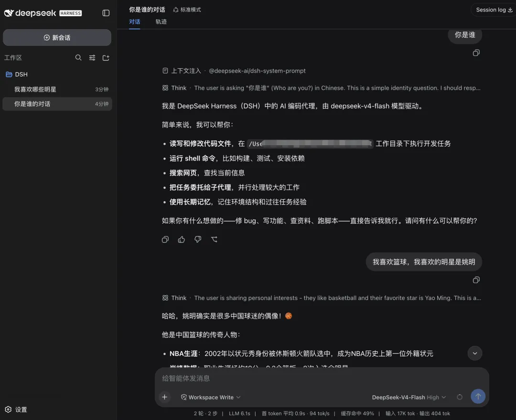Image resolution: width=516 pixels, height=420 pixels.
Task: Give thumbs up to the reply
Action: (x=182, y=239)
